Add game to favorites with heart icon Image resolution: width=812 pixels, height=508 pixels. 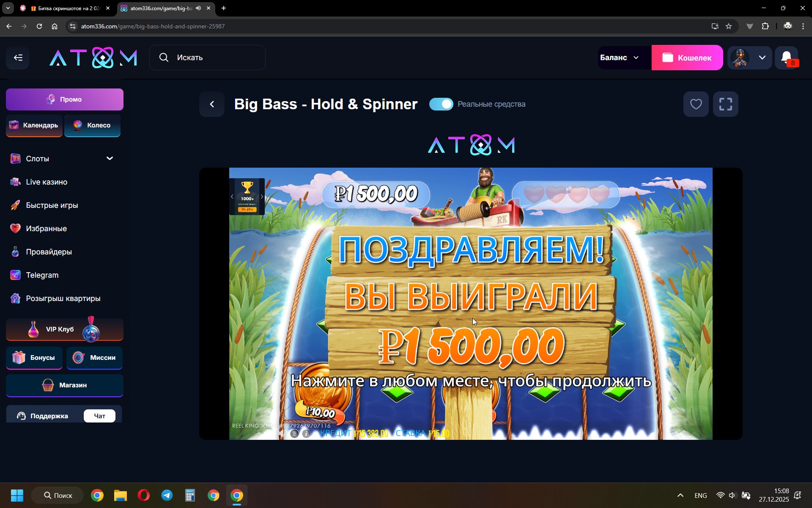pos(696,104)
